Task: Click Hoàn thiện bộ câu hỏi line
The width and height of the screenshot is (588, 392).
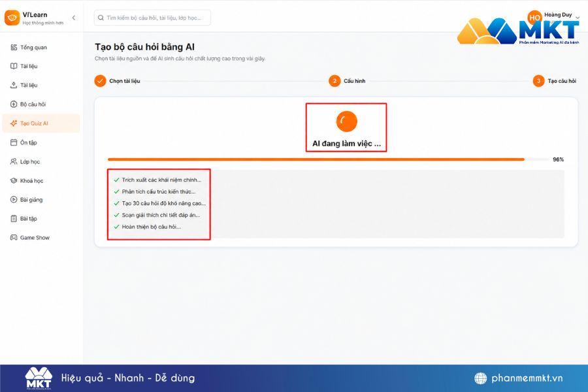Action: pos(151,227)
